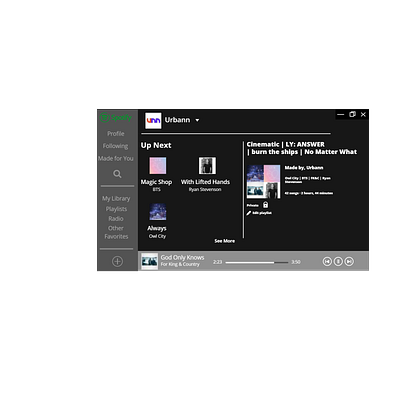Open the playlist collage cover image

(x=263, y=182)
